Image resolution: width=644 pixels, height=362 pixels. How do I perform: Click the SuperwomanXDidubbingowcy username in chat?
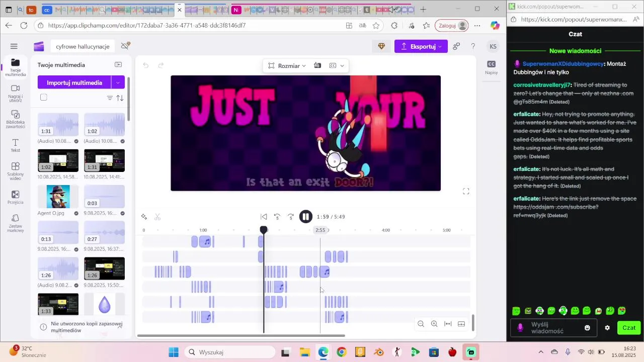[x=563, y=64]
